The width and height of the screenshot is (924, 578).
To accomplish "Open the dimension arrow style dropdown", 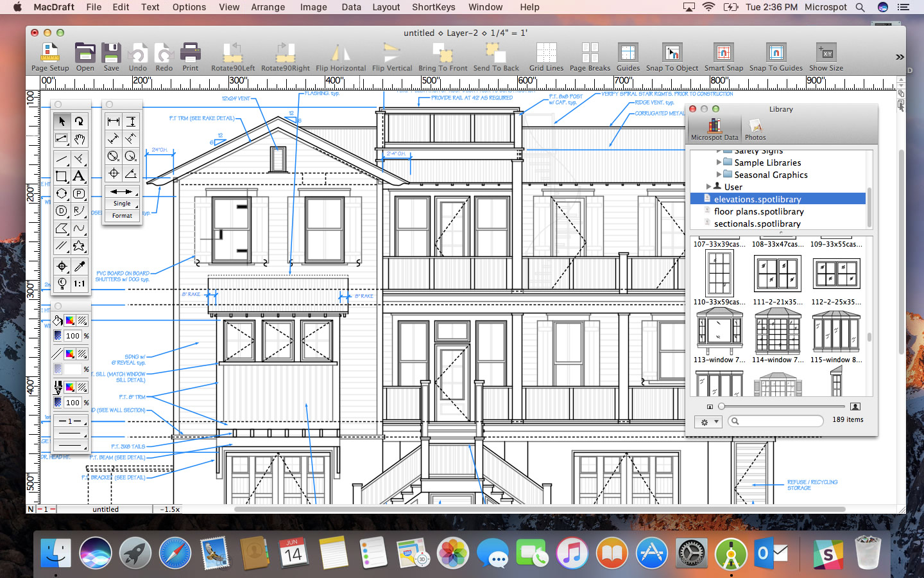I will pos(122,191).
